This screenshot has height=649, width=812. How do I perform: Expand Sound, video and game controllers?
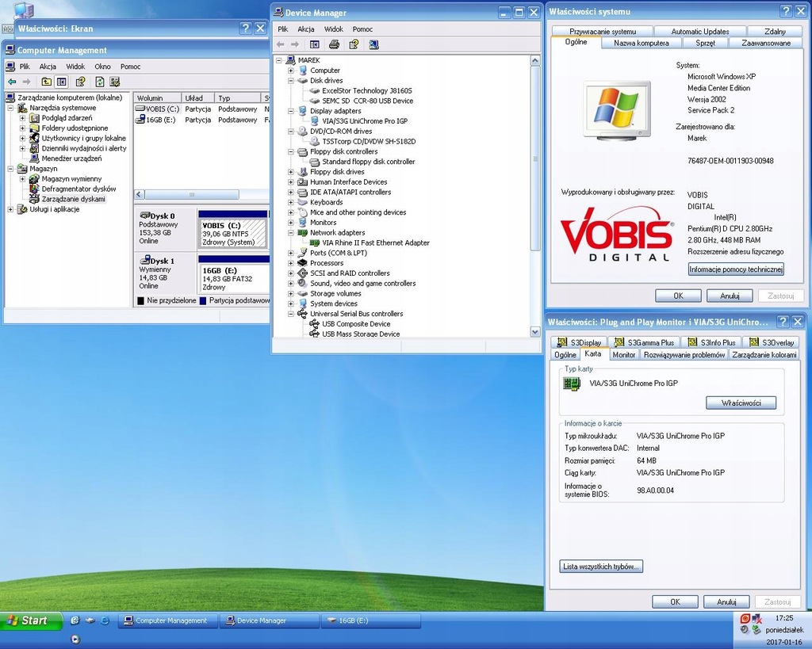click(x=290, y=284)
